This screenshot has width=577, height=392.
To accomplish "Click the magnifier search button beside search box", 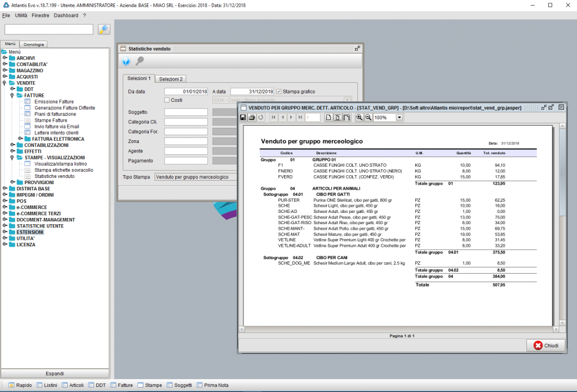I will click(x=104, y=29).
